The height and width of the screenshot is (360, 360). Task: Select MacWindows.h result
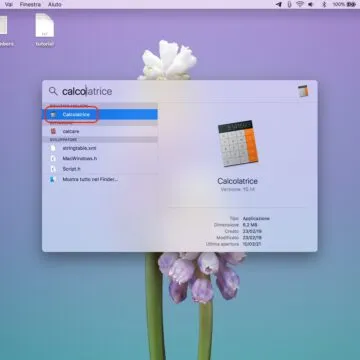click(x=100, y=158)
